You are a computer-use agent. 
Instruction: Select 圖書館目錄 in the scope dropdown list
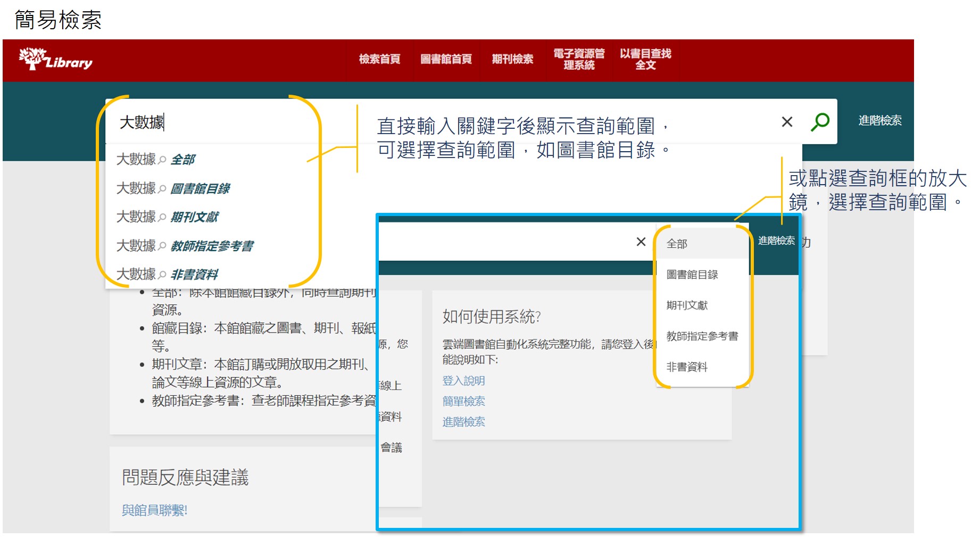[692, 275]
